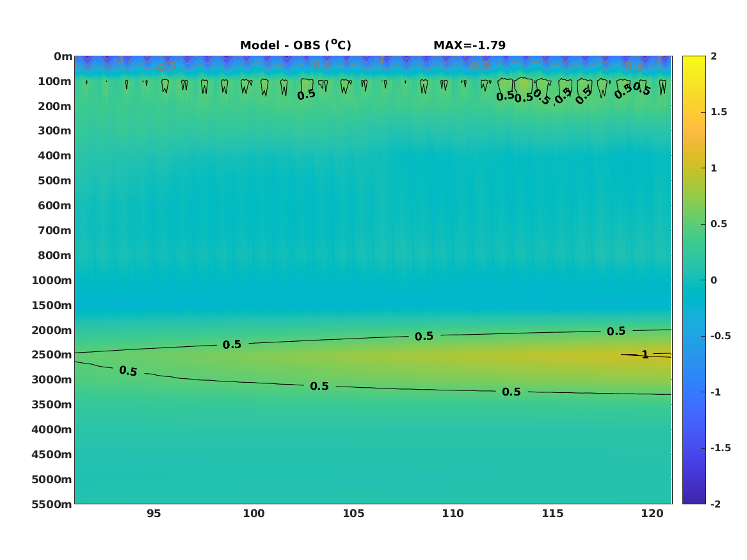Click the "2000m" depth tick label
Screen dimensions: 747x560
pyautogui.click(x=51, y=330)
